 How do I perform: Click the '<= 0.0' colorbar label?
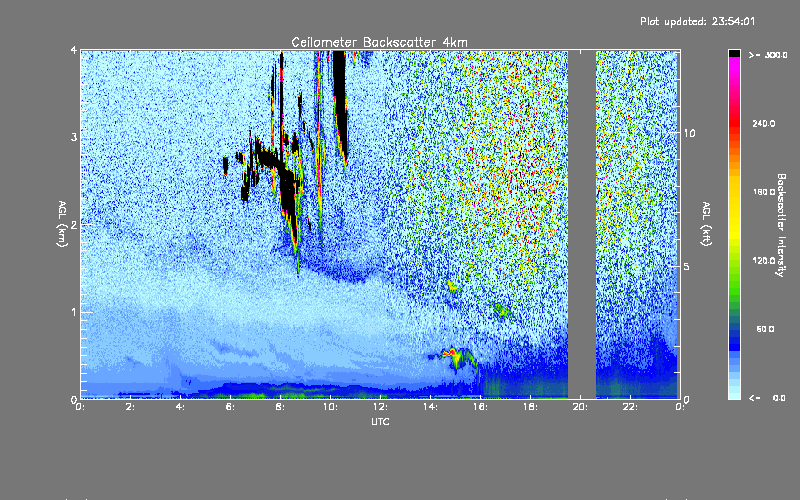coord(768,398)
